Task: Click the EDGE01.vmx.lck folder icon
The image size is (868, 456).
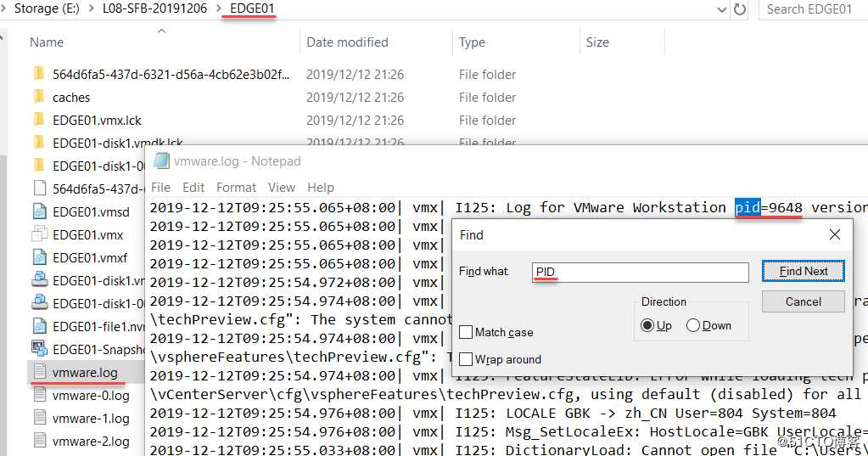Action: tap(39, 120)
